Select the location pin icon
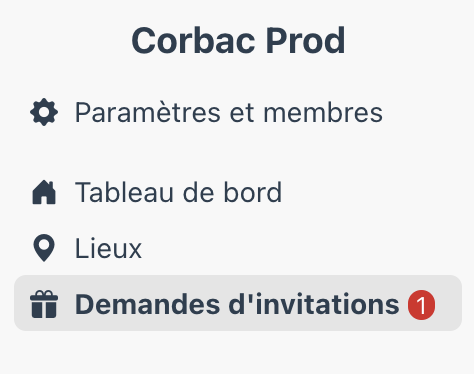 44,248
